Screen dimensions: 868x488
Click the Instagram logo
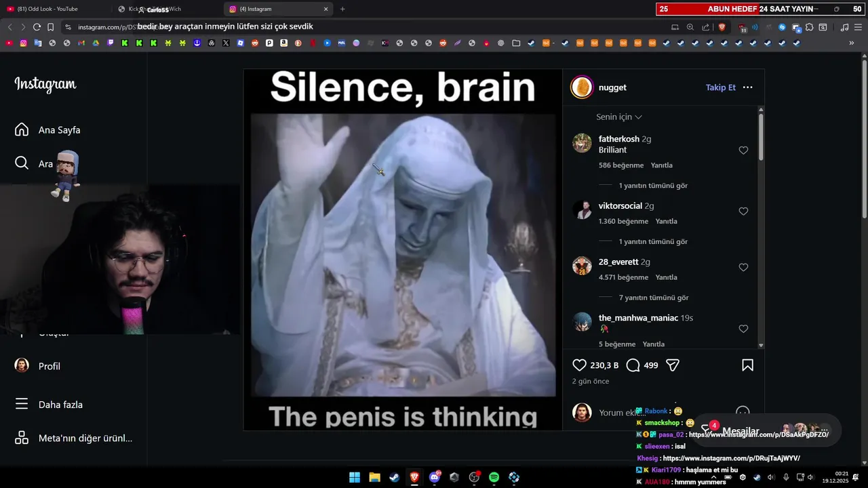point(45,85)
